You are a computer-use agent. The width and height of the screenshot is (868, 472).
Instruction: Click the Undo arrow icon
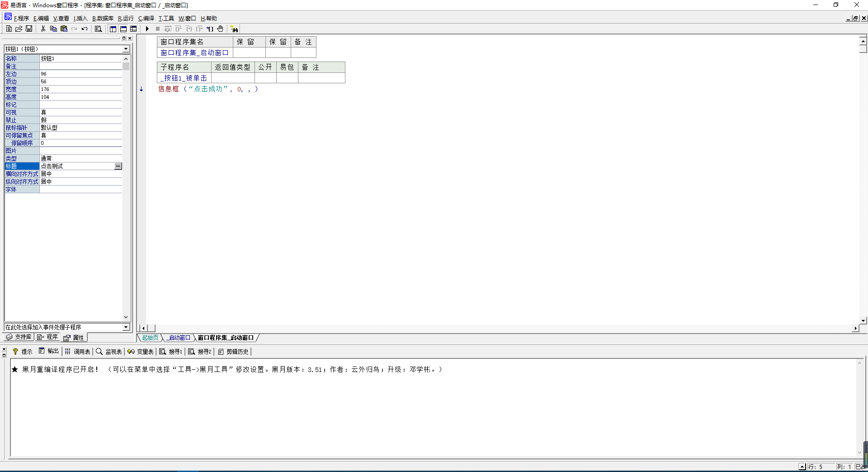[x=85, y=29]
